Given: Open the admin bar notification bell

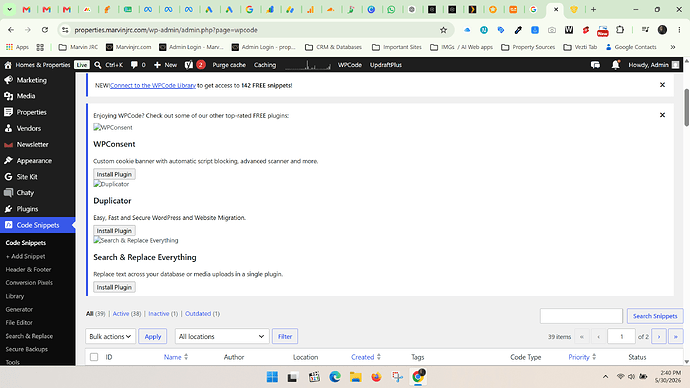Looking at the screenshot, I should tap(615, 65).
